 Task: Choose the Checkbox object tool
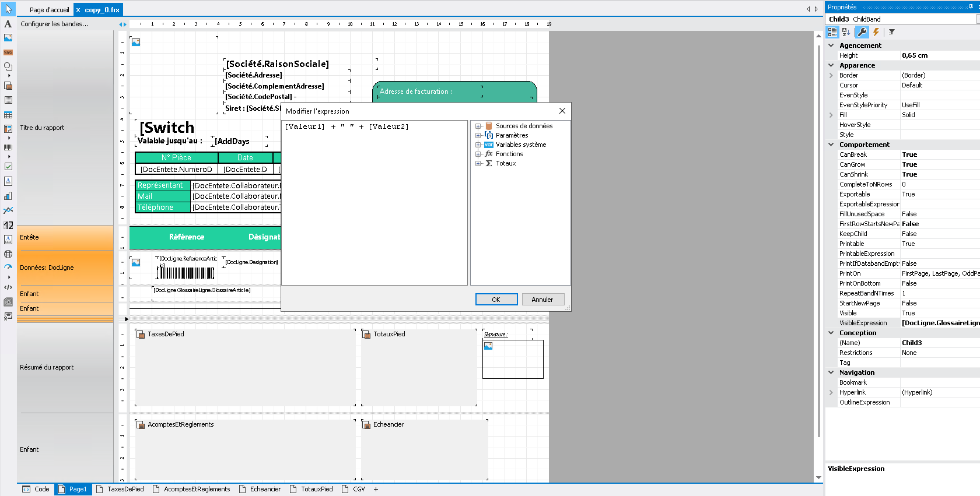(x=8, y=167)
